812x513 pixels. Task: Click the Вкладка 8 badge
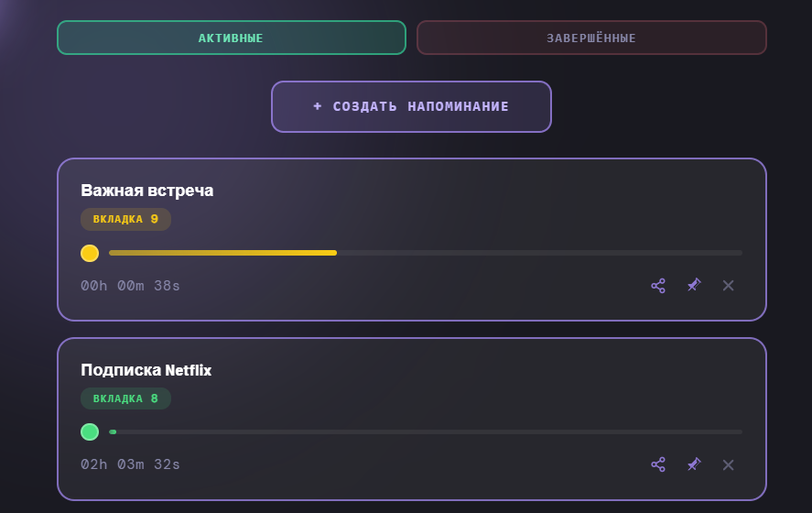(125, 398)
